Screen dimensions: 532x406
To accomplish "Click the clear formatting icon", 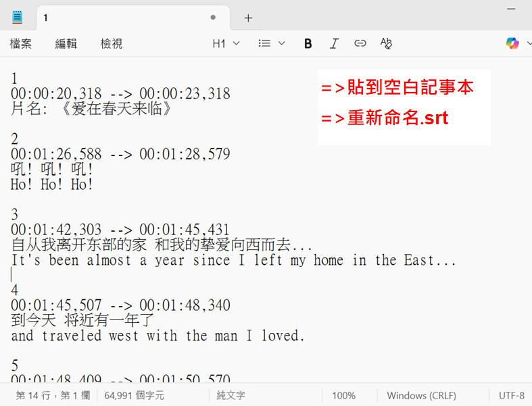I will (x=386, y=44).
